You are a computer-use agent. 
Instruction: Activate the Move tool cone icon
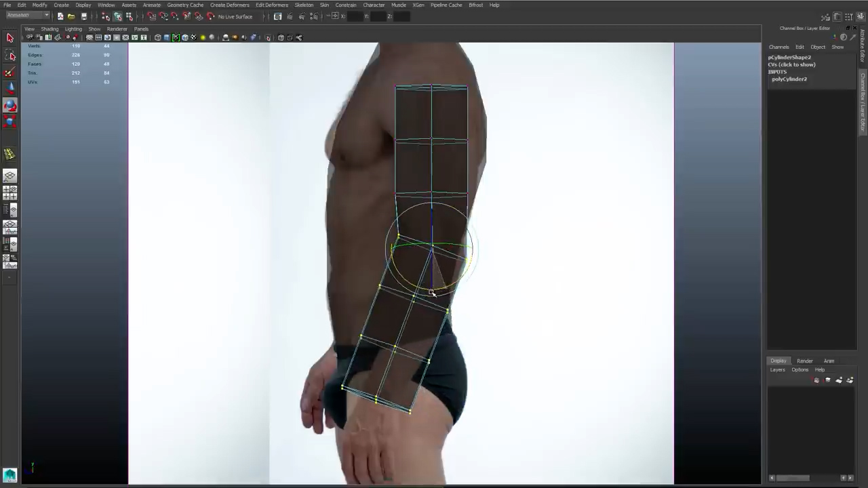tap(9, 88)
